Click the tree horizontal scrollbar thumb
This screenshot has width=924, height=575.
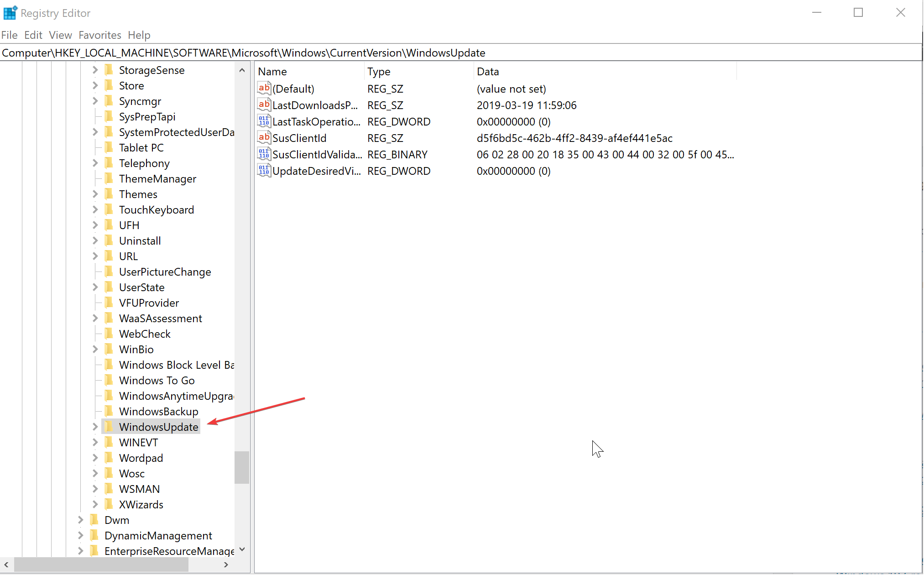coord(101,565)
